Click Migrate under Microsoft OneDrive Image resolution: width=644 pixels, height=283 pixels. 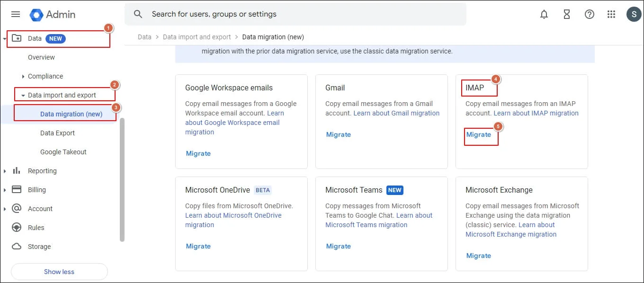point(198,246)
